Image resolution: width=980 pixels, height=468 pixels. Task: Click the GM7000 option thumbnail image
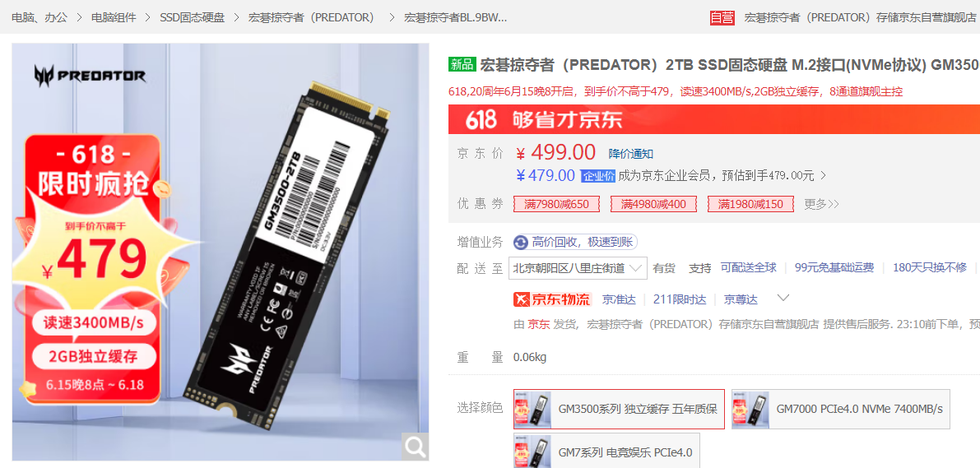click(750, 410)
